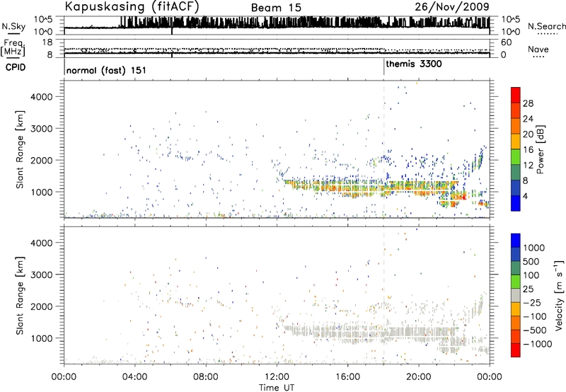Image resolution: width=566 pixels, height=392 pixels.
Task: Click the dashed 18:00 marker in the power panel
Action: tap(383, 149)
